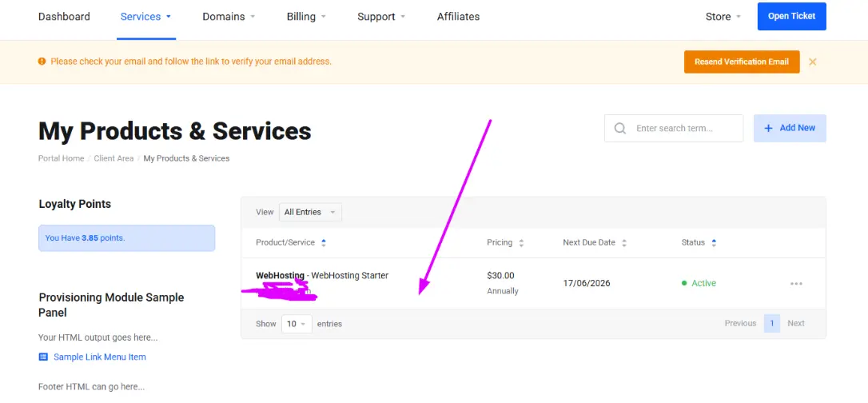Viewport: 868px width, 403px height.
Task: Open the Sample Link Menu Item link
Action: [100, 357]
